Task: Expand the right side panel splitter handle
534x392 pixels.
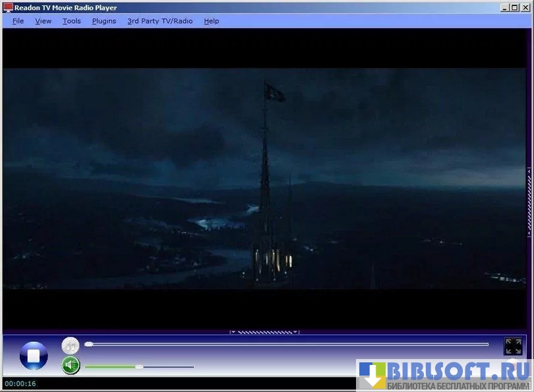Action: point(529,201)
